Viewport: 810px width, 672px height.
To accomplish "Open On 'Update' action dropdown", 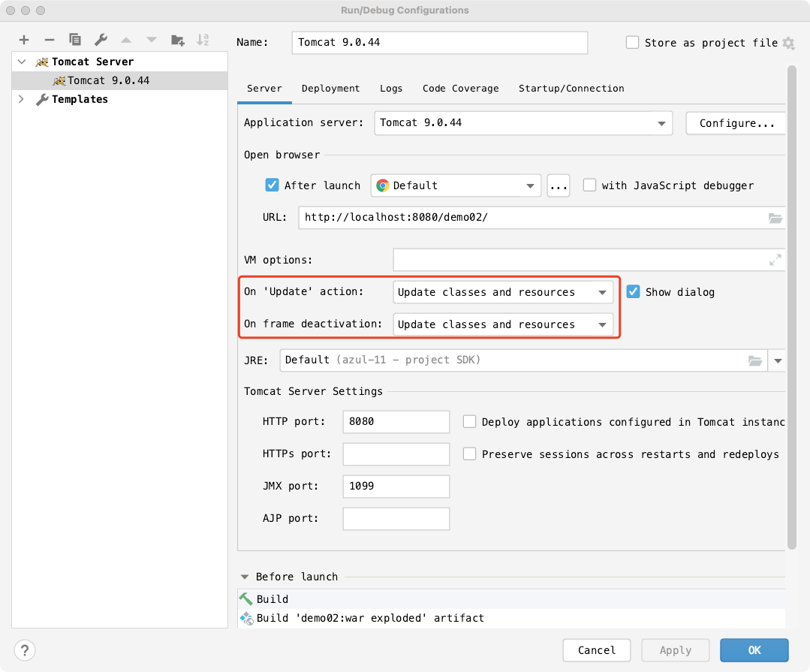I will (503, 292).
